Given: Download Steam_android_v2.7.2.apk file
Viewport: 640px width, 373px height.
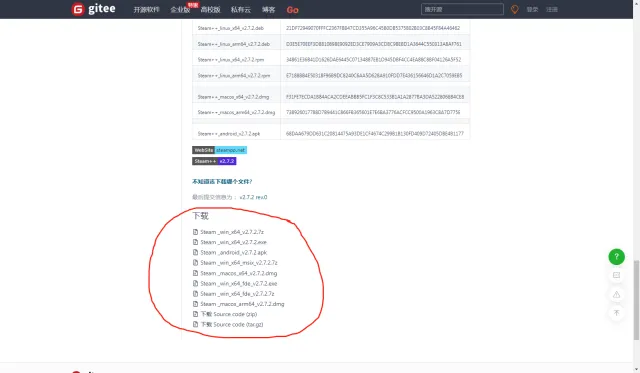Looking at the screenshot, I should 233,252.
